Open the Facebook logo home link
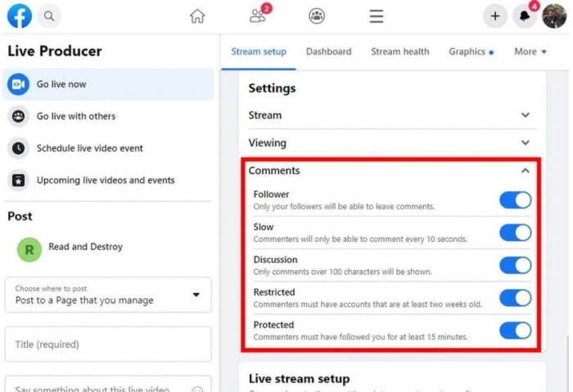Image resolution: width=573 pixels, height=392 pixels. (20, 16)
